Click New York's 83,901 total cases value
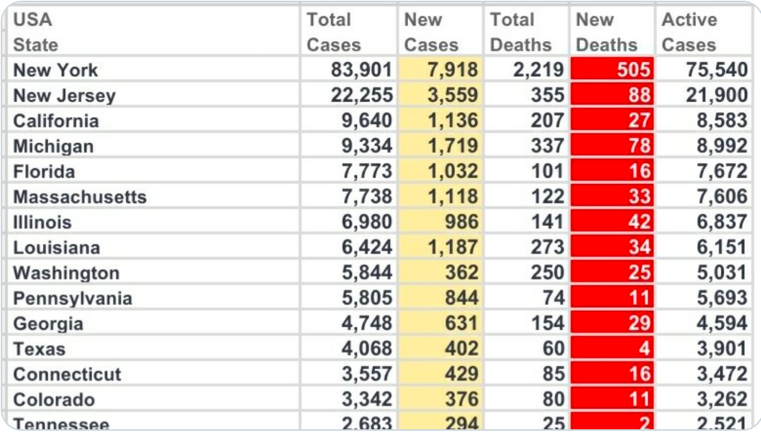 click(354, 70)
